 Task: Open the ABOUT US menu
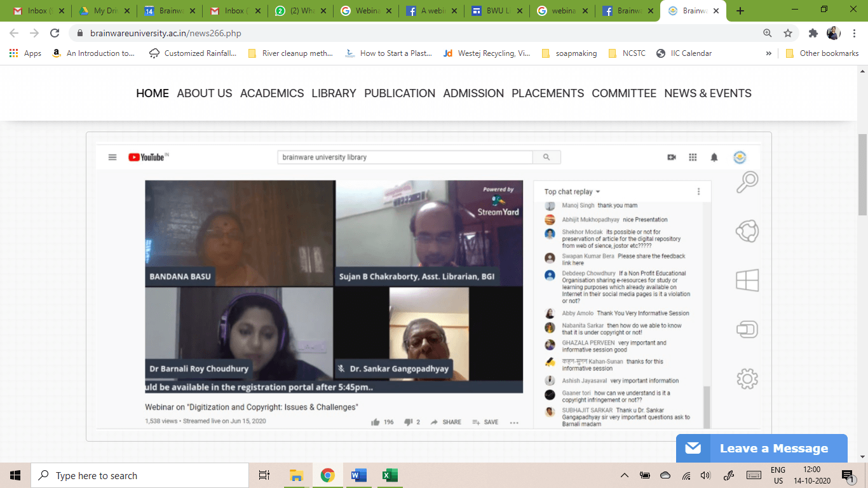coord(205,93)
